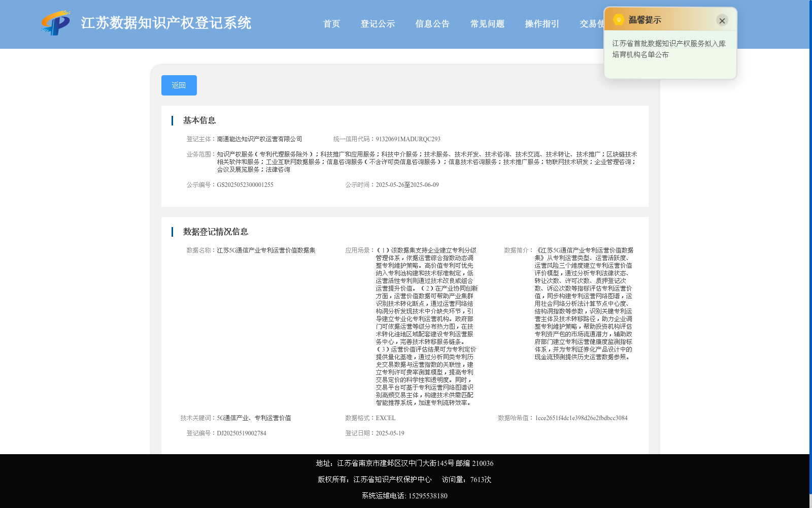The width and height of the screenshot is (812, 508).
Task: Select publicity number GS2025052300001255
Action: [245, 185]
